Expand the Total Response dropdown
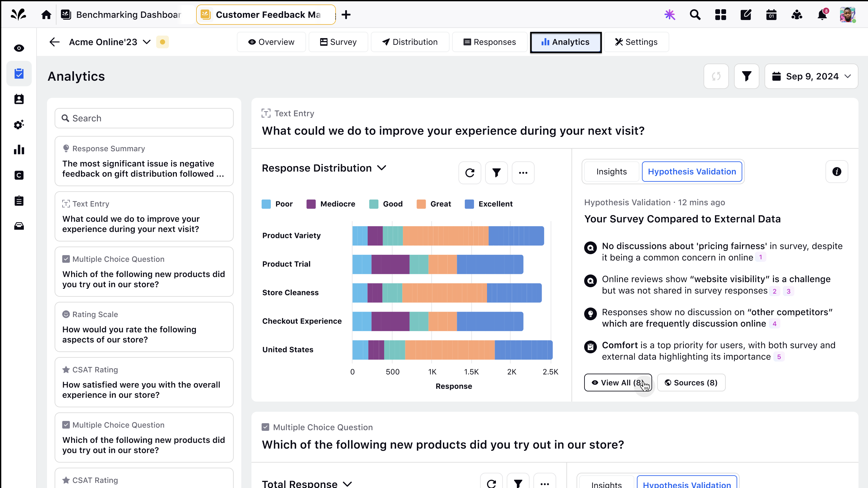868x488 pixels. (x=347, y=484)
